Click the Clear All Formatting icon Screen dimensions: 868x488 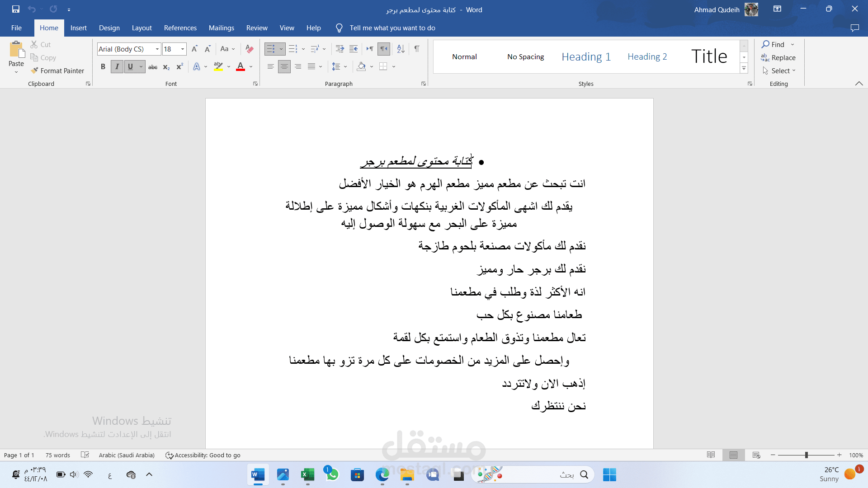point(249,49)
